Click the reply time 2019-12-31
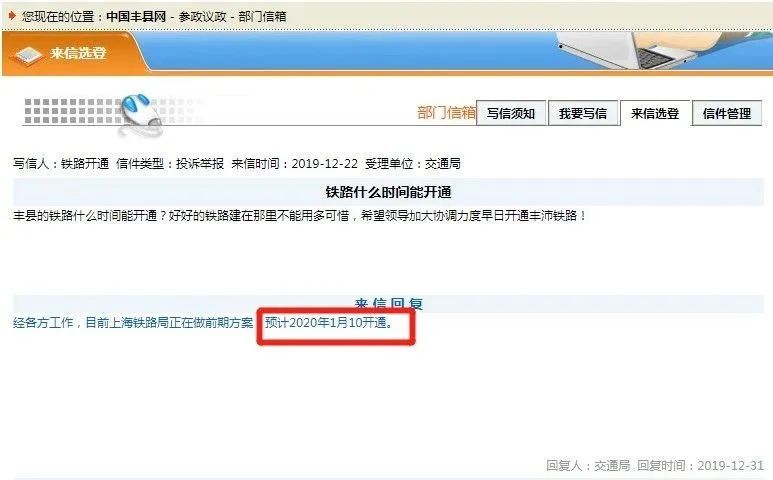The width and height of the screenshot is (773, 480). tap(731, 465)
